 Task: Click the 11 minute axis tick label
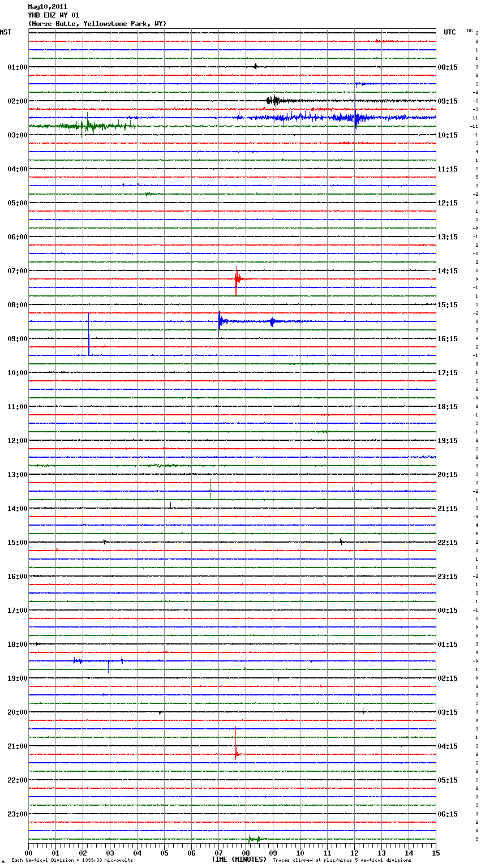click(328, 853)
